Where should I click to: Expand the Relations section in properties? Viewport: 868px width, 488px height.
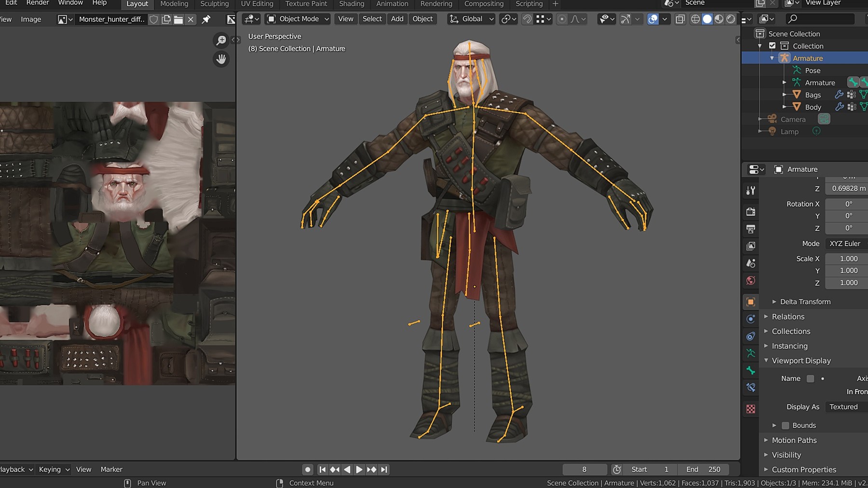click(788, 317)
